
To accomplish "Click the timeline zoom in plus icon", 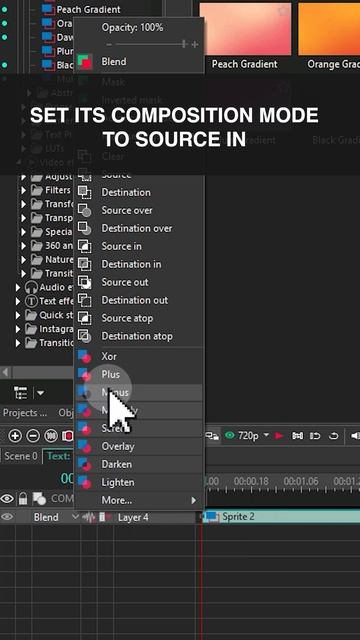I will pyautogui.click(x=15, y=436).
